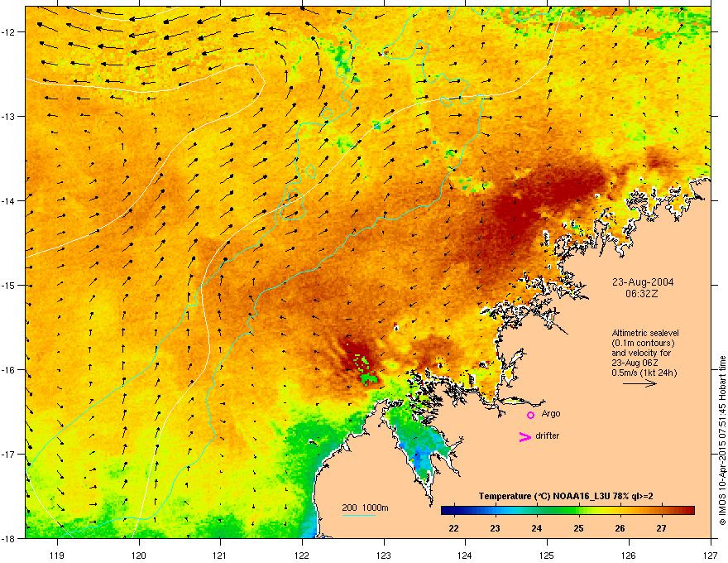Screen dimensions: 728x563
Task: Click colorbar tick label 23
Action: coord(495,528)
